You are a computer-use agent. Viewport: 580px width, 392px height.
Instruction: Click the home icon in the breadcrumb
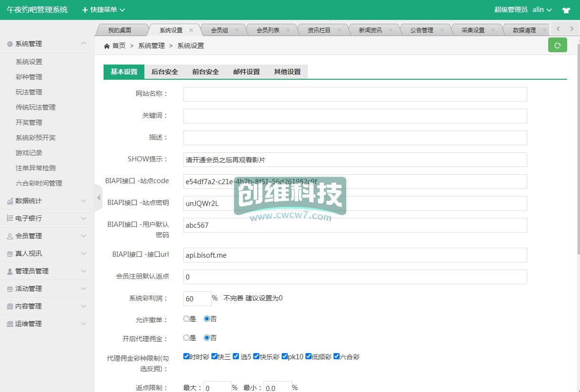(x=107, y=46)
